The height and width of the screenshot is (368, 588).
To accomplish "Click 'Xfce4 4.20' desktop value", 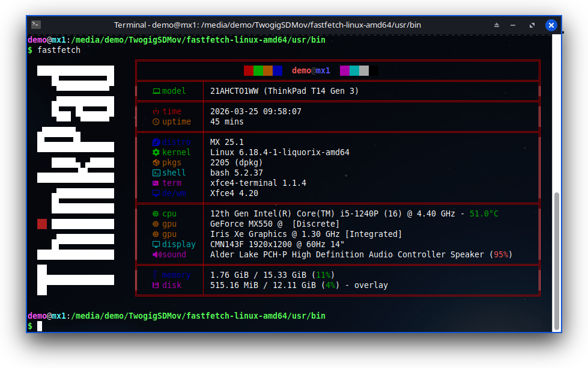I will tap(234, 193).
